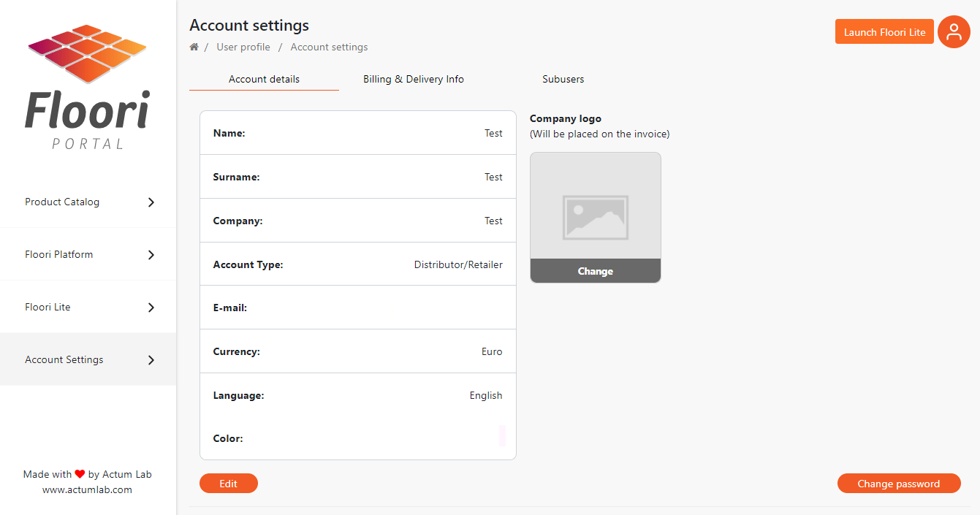Click Launch Floori Lite button
The width and height of the screenshot is (980, 515).
pyautogui.click(x=884, y=31)
